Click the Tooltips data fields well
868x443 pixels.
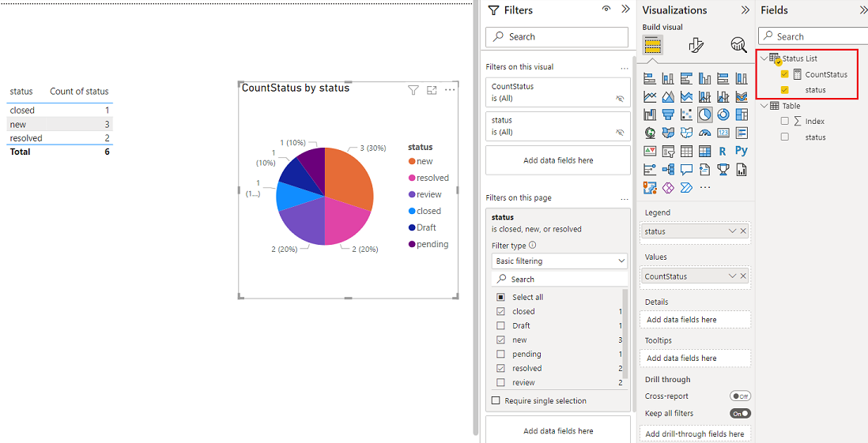click(696, 358)
